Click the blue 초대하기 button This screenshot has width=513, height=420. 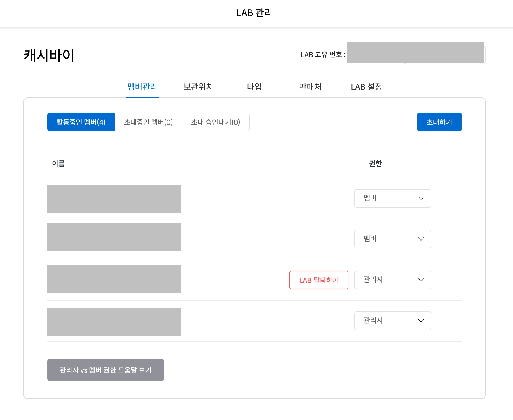439,122
